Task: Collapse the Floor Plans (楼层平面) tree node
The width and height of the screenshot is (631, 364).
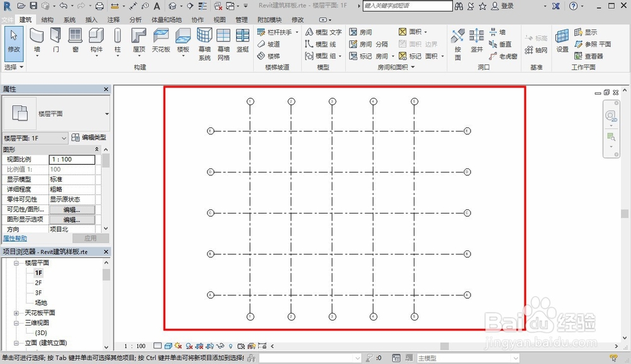Action: [16, 262]
